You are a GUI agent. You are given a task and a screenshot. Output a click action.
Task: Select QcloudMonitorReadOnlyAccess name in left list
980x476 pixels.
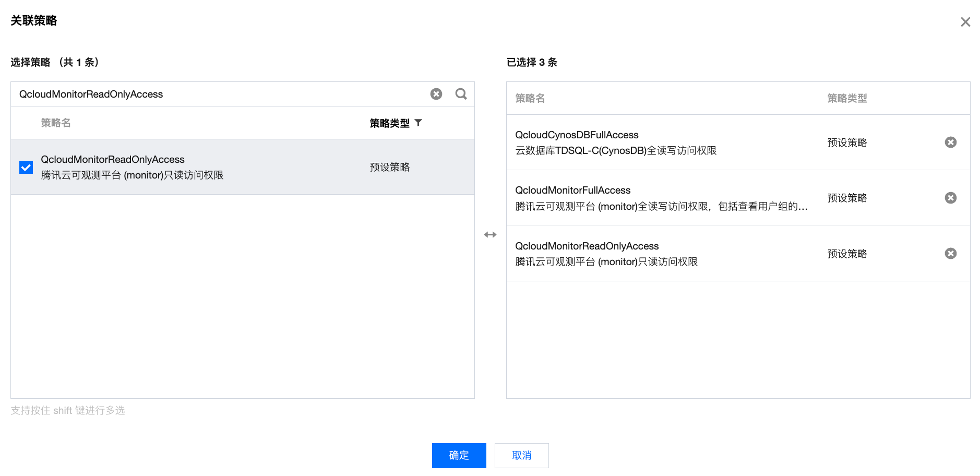[113, 159]
